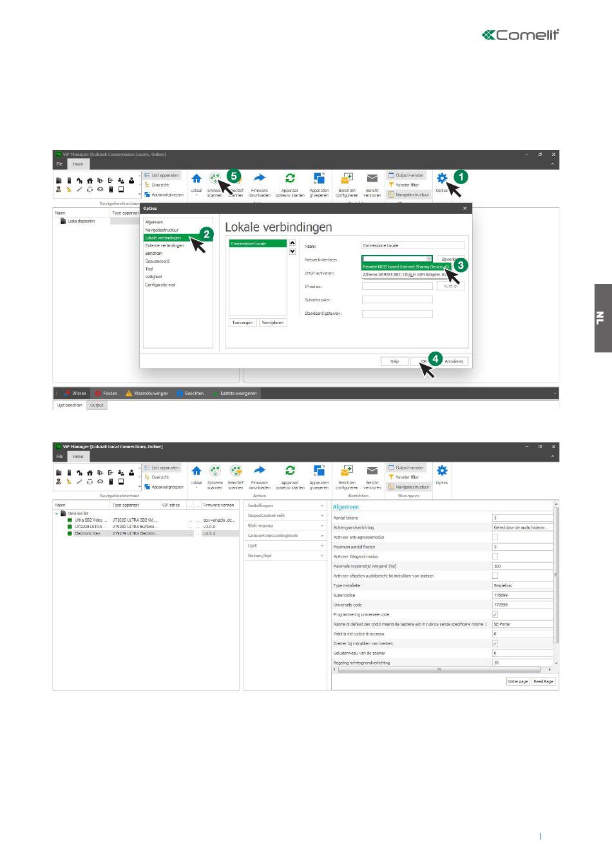Expand the Gebeurtenissenlogboek section
Image resolution: width=612 pixels, height=868 pixels.
(x=285, y=536)
